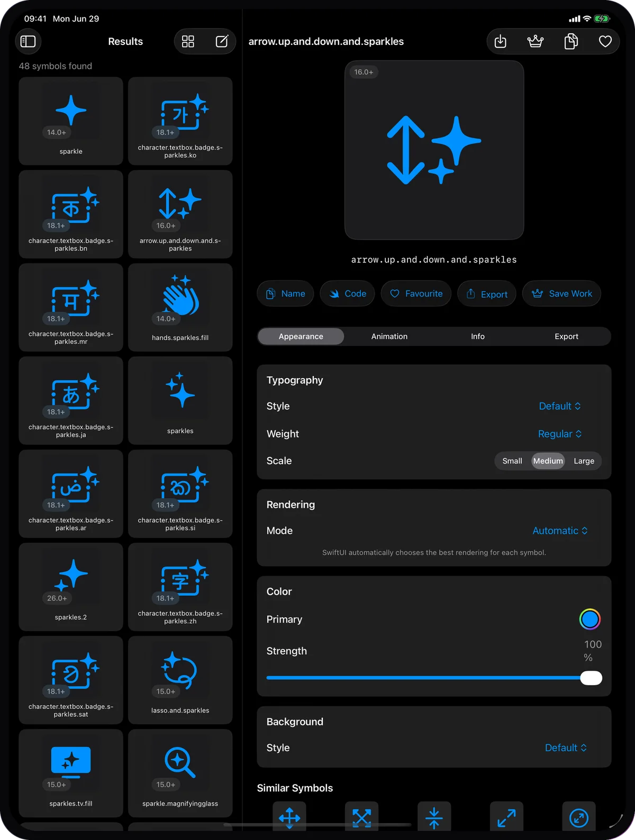Select hands.sparkles.fill symbol
Viewport: 635px width, 840px height.
click(x=180, y=307)
